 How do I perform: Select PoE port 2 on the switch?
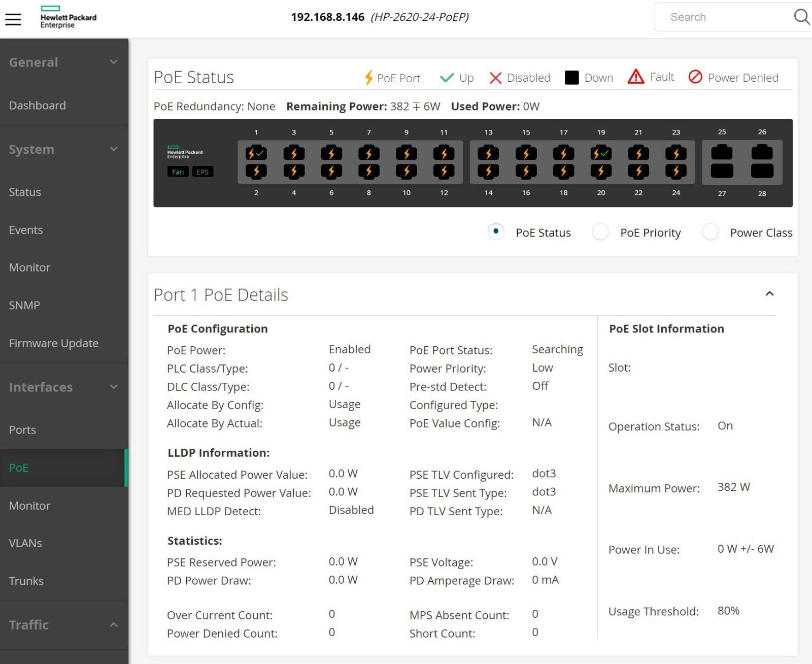(256, 171)
